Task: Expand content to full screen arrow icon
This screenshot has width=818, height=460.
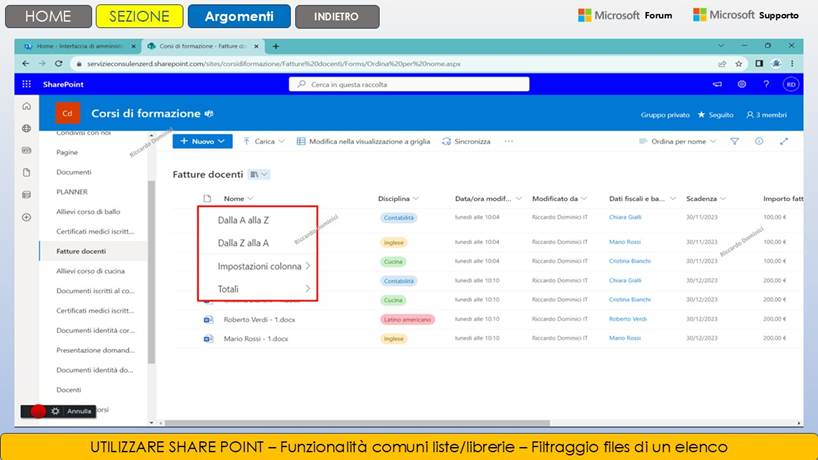Action: coord(784,141)
